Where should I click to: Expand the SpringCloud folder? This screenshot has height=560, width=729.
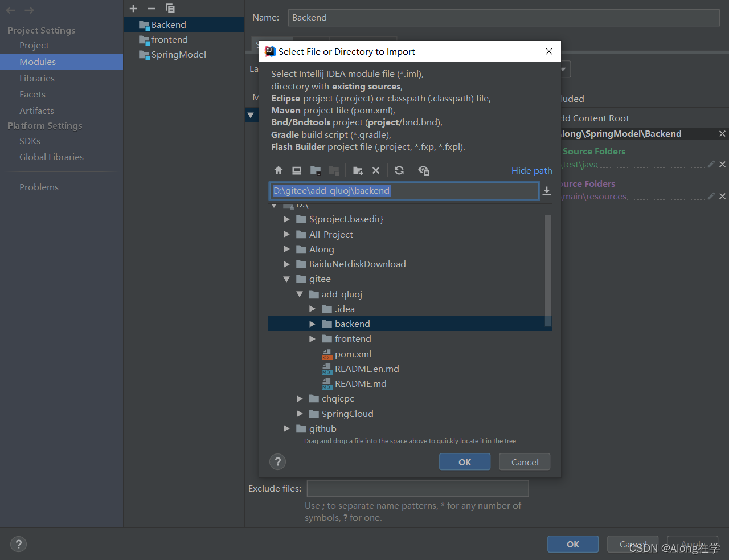coord(300,414)
